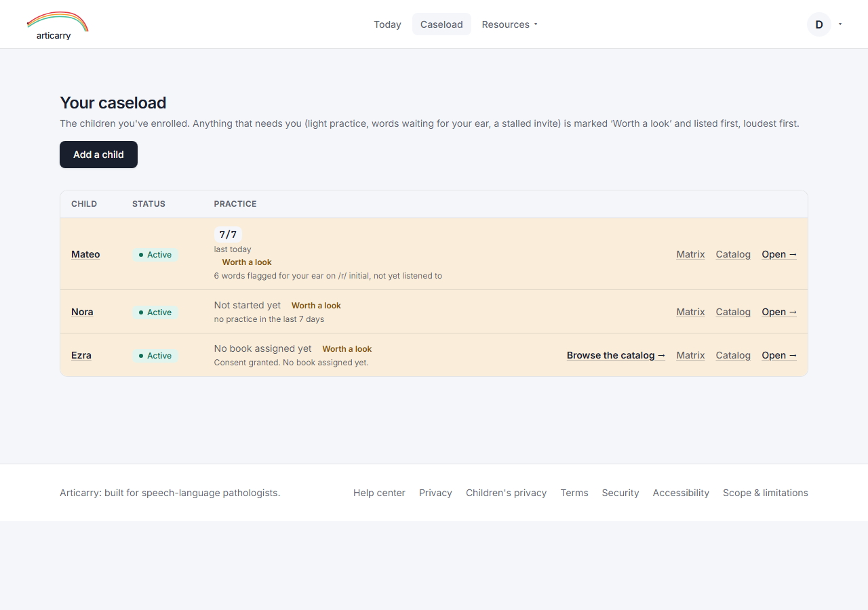Open the Today page
This screenshot has height=610, width=868.
click(x=387, y=24)
